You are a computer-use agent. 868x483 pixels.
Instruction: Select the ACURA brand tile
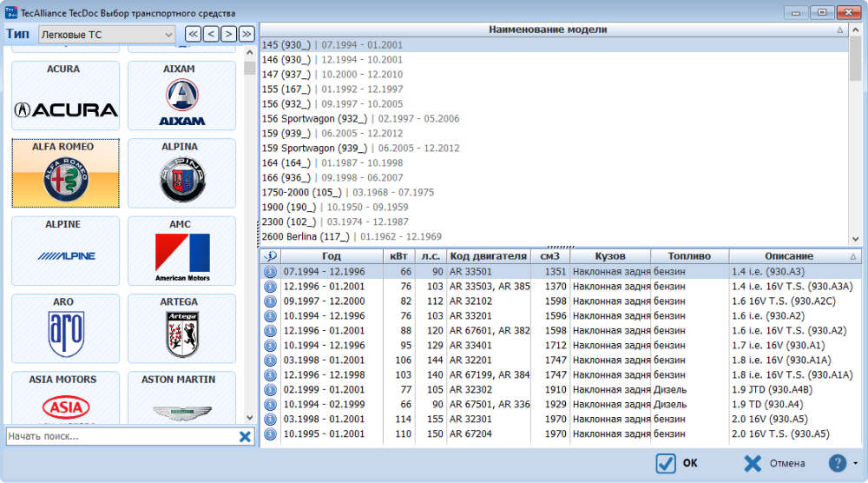(x=65, y=96)
